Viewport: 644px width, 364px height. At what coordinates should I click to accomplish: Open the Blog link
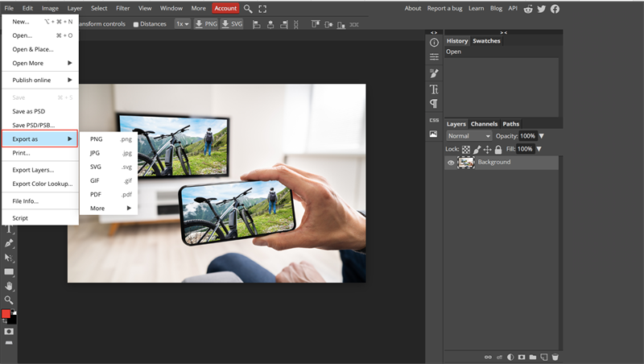coord(496,8)
